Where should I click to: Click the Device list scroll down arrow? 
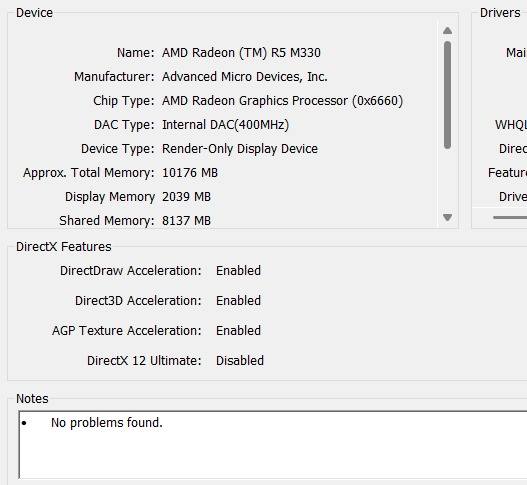[x=447, y=217]
